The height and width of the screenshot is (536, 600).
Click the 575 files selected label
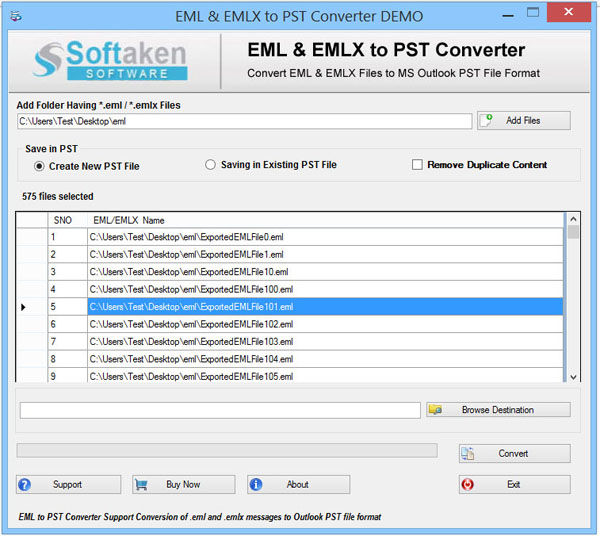pos(57,196)
